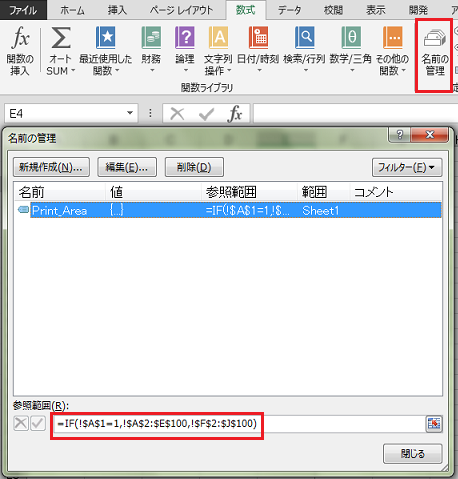Click the 閉じる button
Screen dimensions: 458x479
point(413,454)
